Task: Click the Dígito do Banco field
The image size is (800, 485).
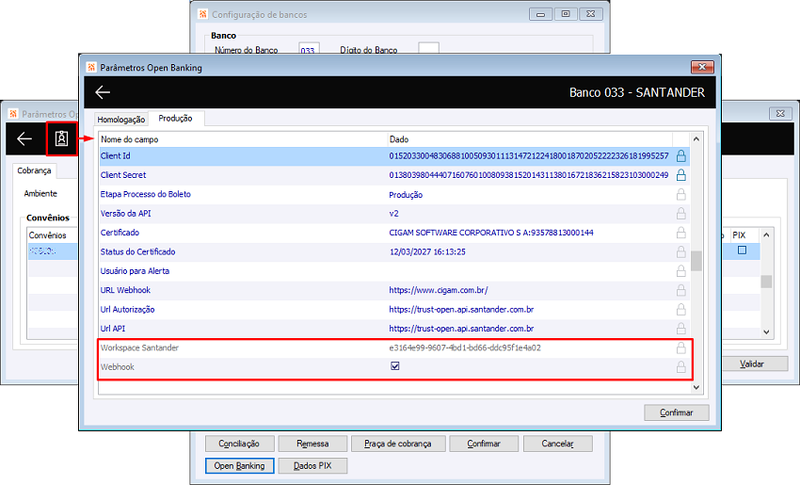Action: [x=429, y=48]
